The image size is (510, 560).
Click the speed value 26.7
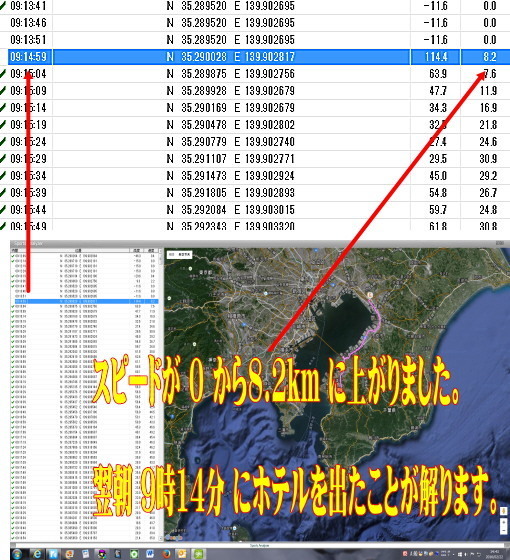pyautogui.click(x=488, y=192)
